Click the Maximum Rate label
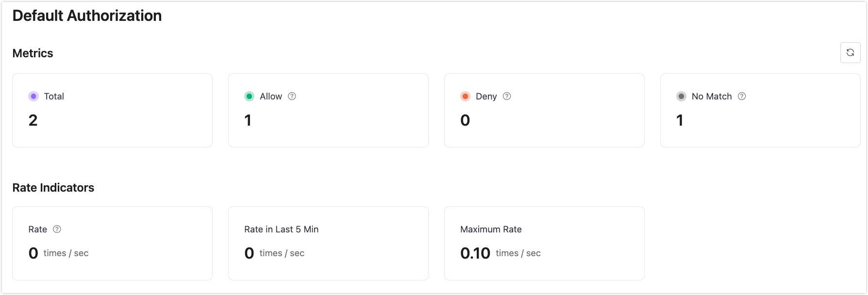868x295 pixels. (x=491, y=229)
